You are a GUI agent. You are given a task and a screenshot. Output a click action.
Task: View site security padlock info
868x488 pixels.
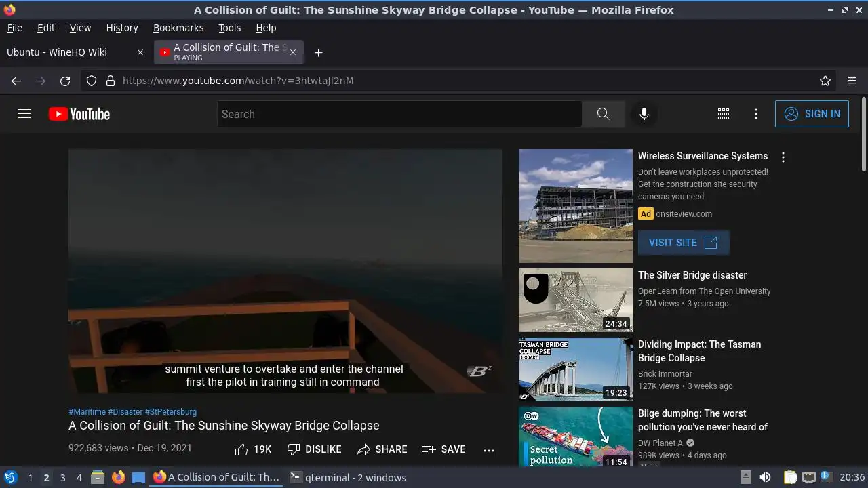click(111, 81)
